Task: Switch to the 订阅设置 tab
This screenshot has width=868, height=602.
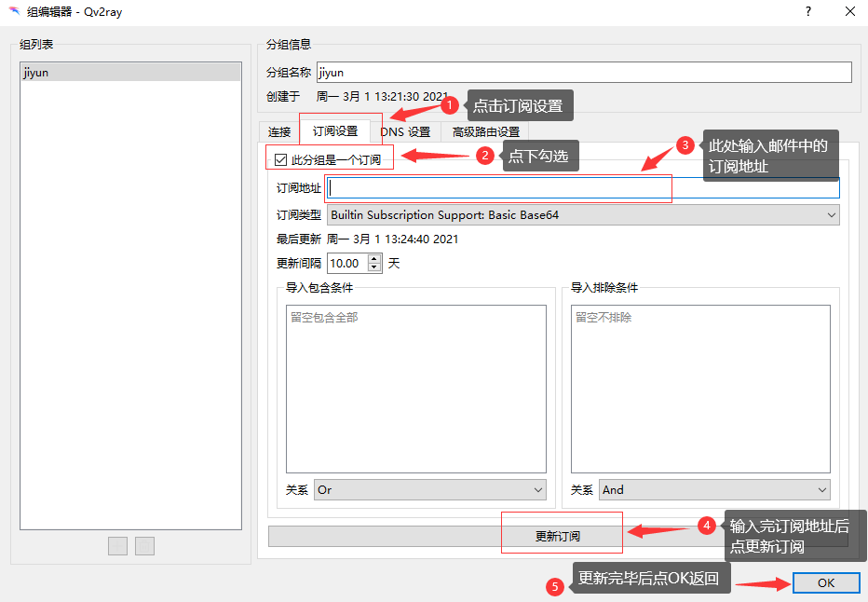Action: [335, 131]
